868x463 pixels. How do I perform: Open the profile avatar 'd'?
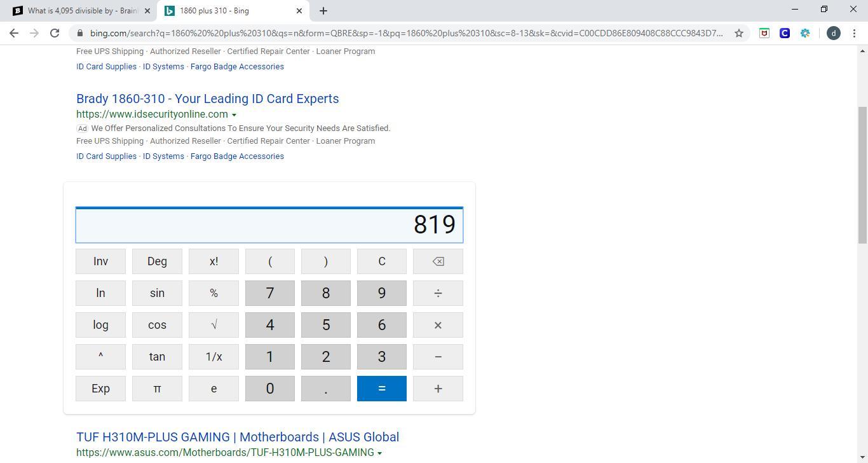(x=833, y=33)
